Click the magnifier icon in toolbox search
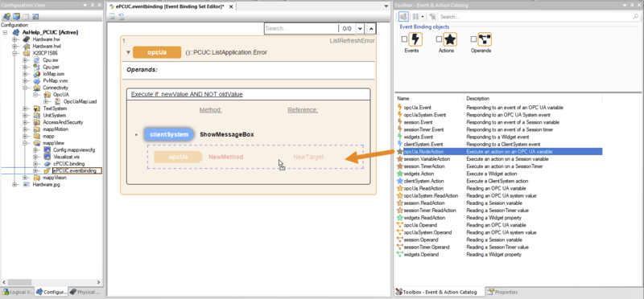This screenshot has width=644, height=299. 635,17
